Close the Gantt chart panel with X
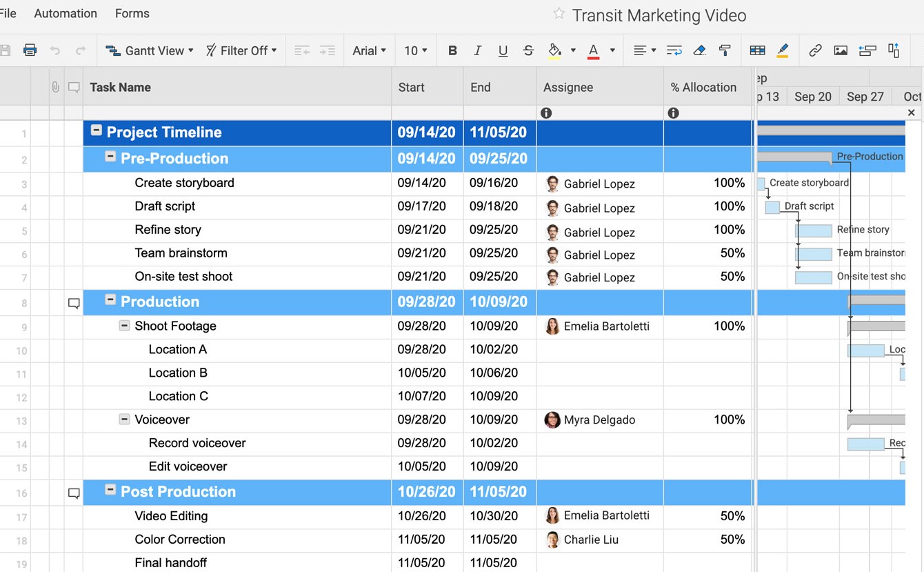924x572 pixels. coord(912,112)
